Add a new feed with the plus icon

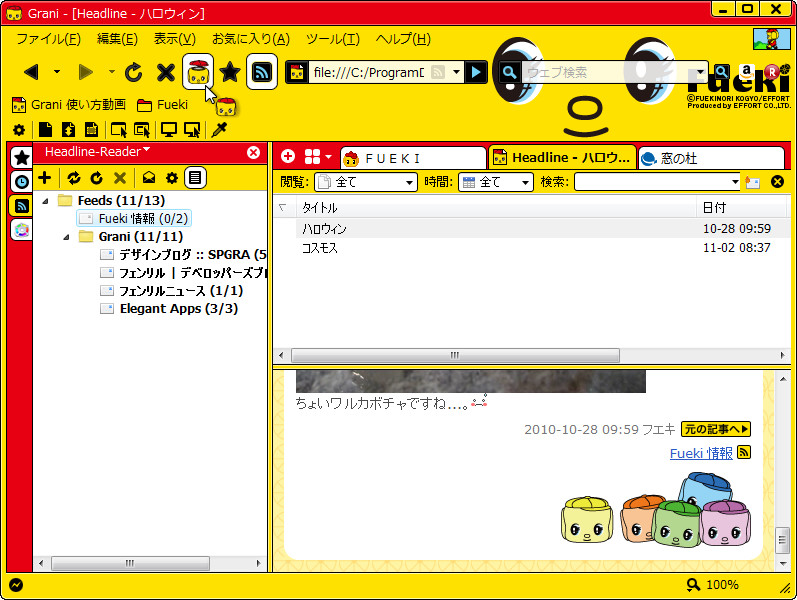tap(45, 177)
